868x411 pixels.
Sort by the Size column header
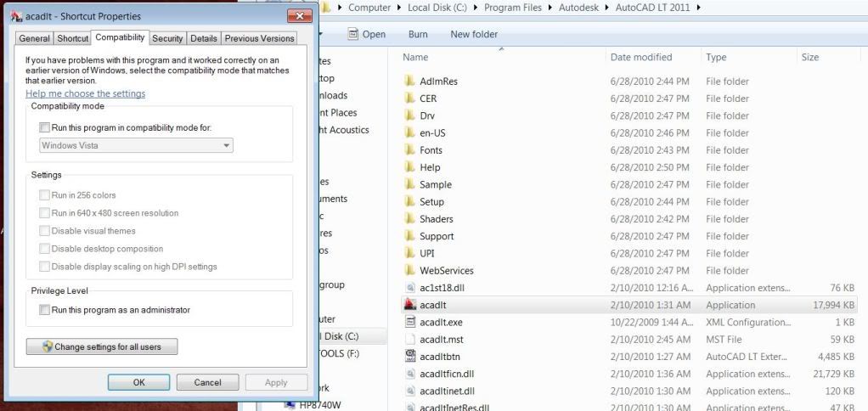click(810, 57)
